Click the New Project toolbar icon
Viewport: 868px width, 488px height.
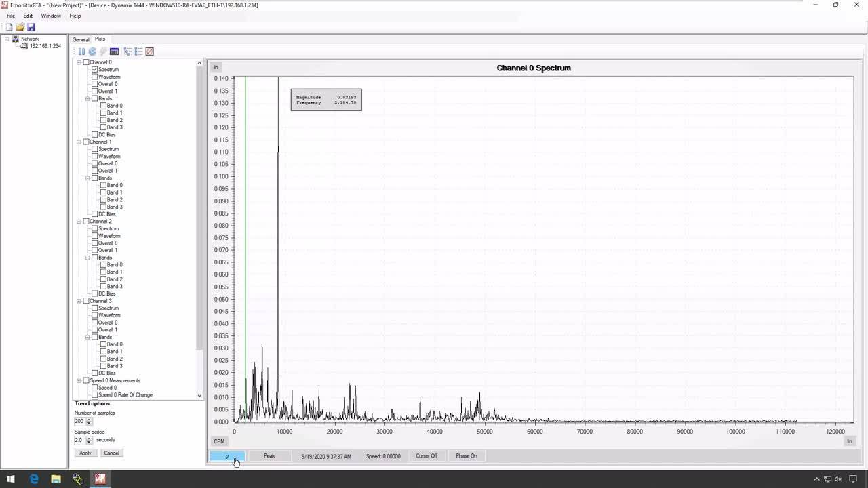9,27
